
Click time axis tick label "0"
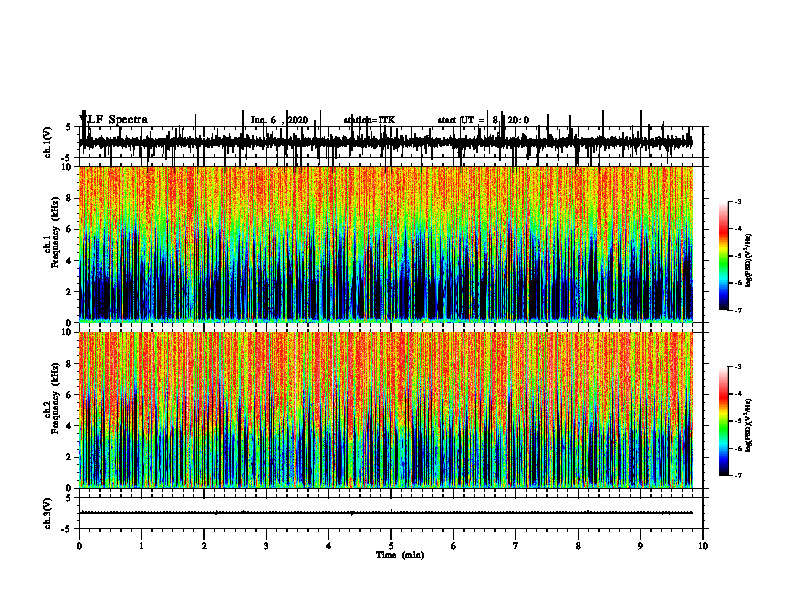tap(79, 546)
